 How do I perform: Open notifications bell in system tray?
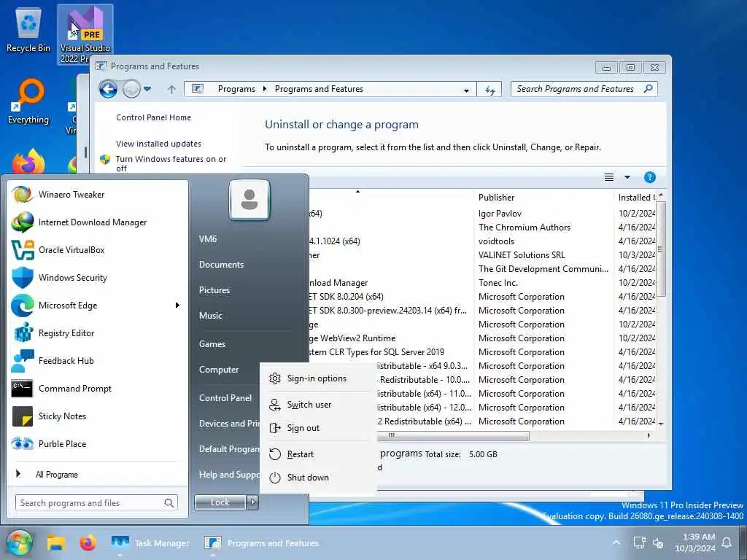[727, 542]
